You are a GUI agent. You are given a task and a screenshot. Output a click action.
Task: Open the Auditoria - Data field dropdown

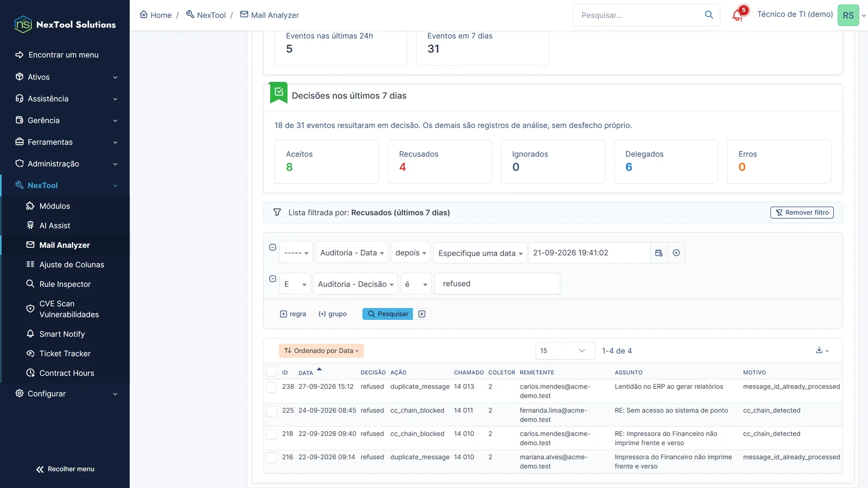pyautogui.click(x=352, y=253)
